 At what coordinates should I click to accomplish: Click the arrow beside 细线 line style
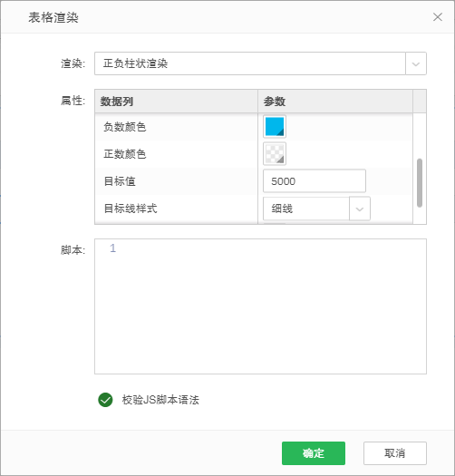360,209
